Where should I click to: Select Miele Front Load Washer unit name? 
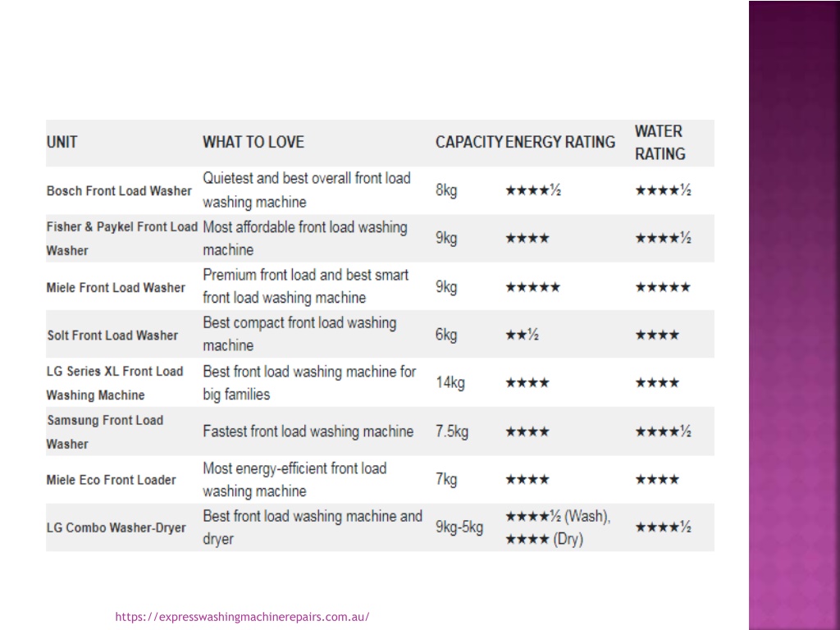116,288
